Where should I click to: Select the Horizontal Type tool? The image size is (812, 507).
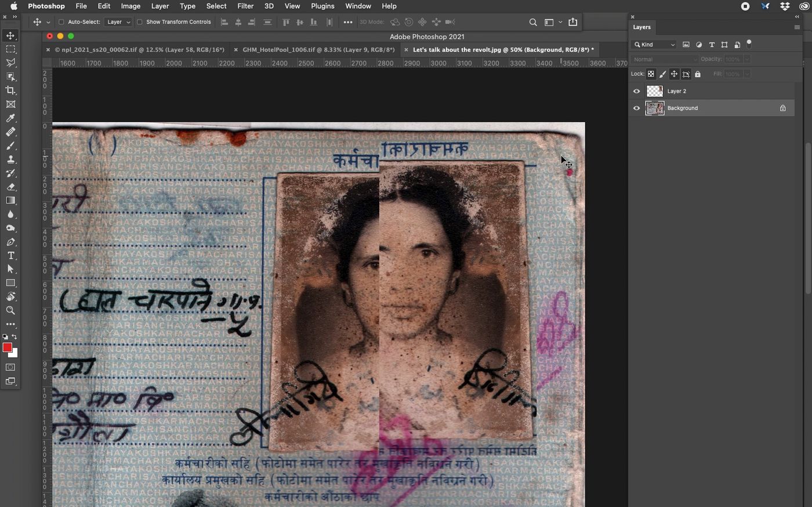[10, 256]
